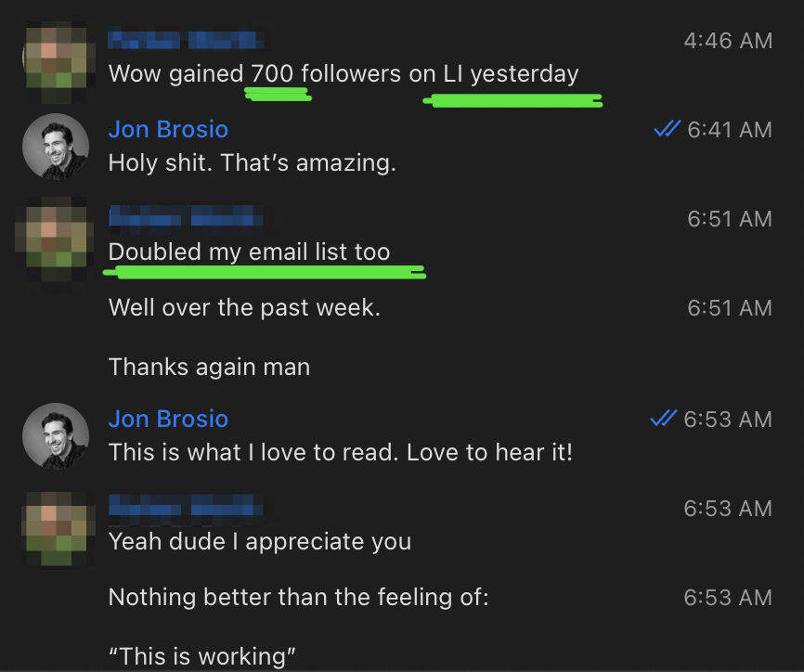Select the message 'Thanks again man'

(209, 367)
